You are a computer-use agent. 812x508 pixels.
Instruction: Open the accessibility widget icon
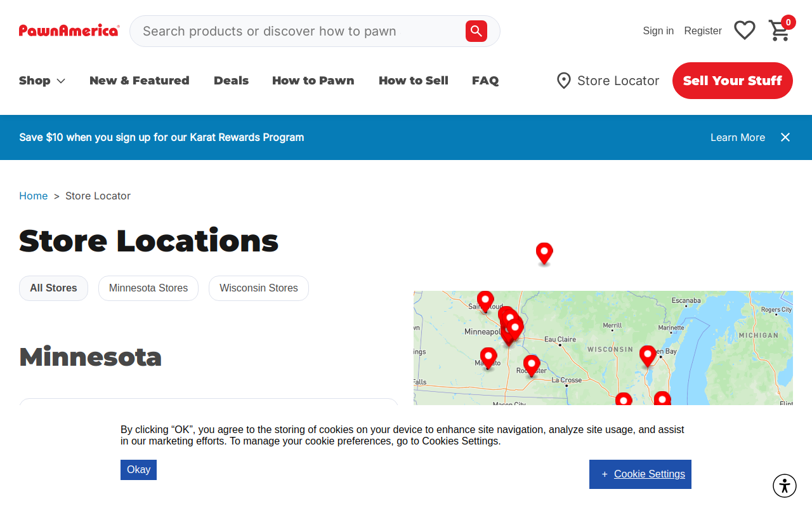pos(785,486)
